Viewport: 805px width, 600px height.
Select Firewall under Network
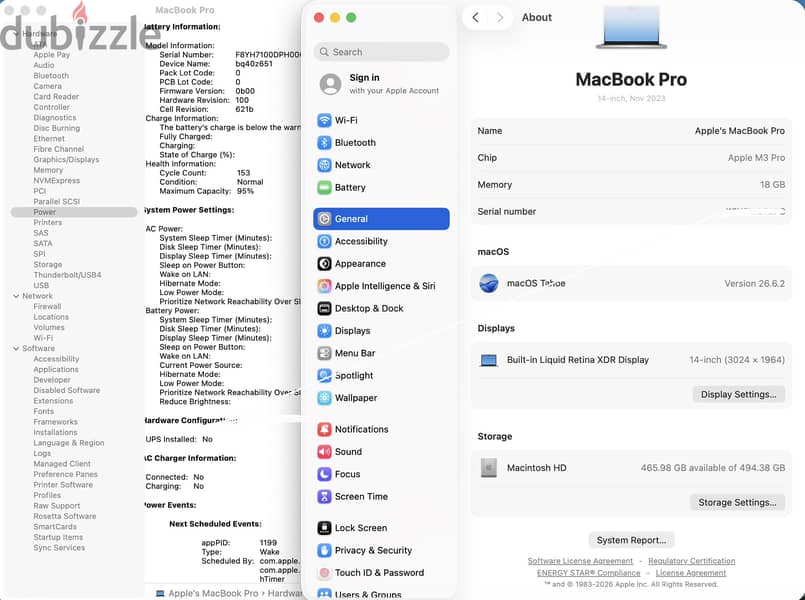pos(47,306)
